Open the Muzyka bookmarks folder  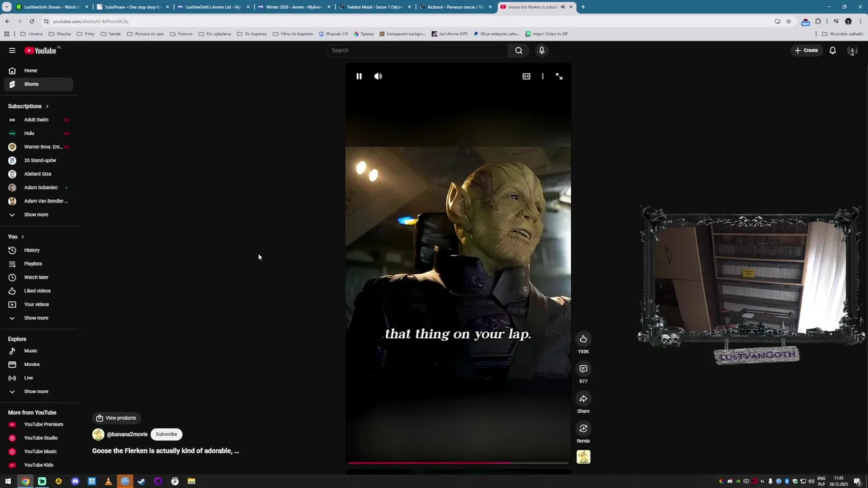click(x=60, y=34)
